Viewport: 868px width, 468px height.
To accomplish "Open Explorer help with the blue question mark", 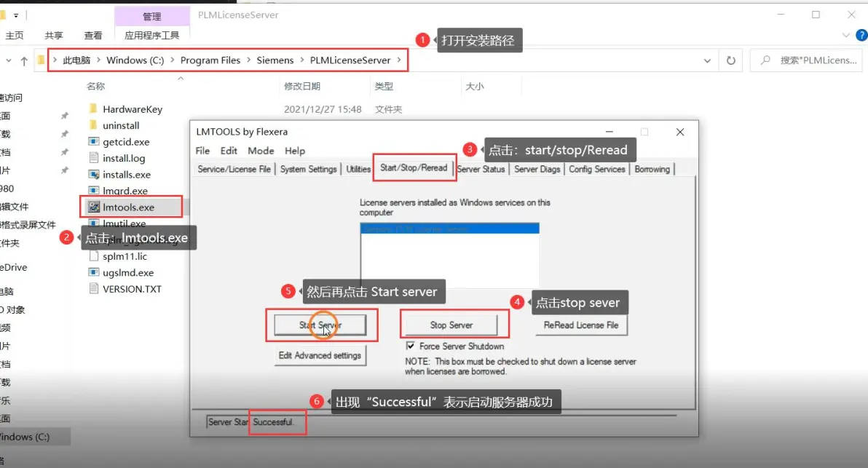I will (861, 36).
